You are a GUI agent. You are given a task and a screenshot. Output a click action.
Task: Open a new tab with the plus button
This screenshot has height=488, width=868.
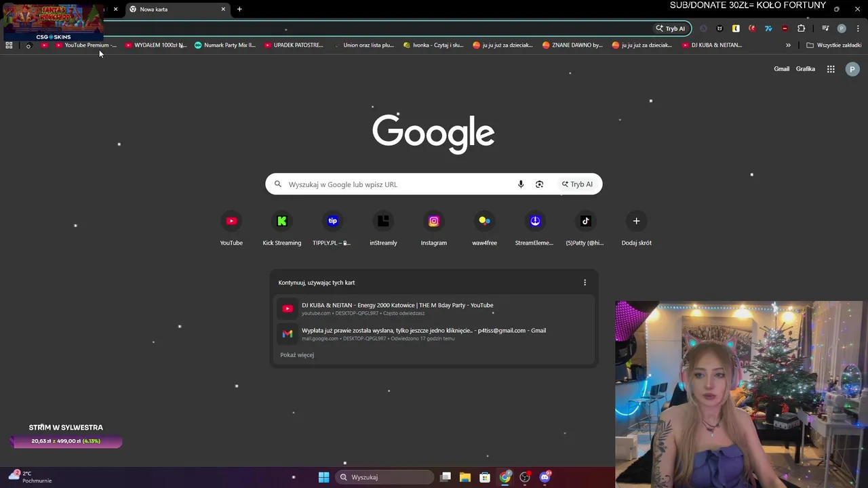[239, 9]
